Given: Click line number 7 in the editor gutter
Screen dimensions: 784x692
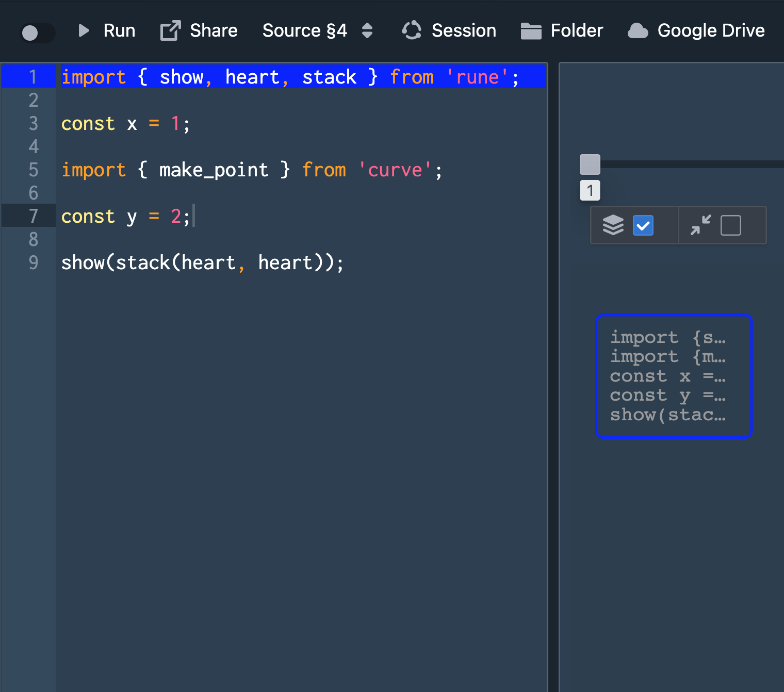Looking at the screenshot, I should point(33,216).
